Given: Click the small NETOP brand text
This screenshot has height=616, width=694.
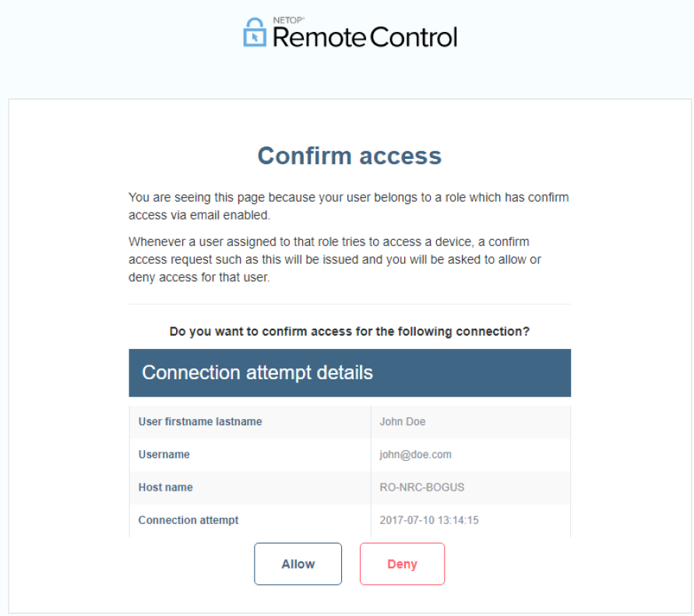Looking at the screenshot, I should [x=288, y=20].
